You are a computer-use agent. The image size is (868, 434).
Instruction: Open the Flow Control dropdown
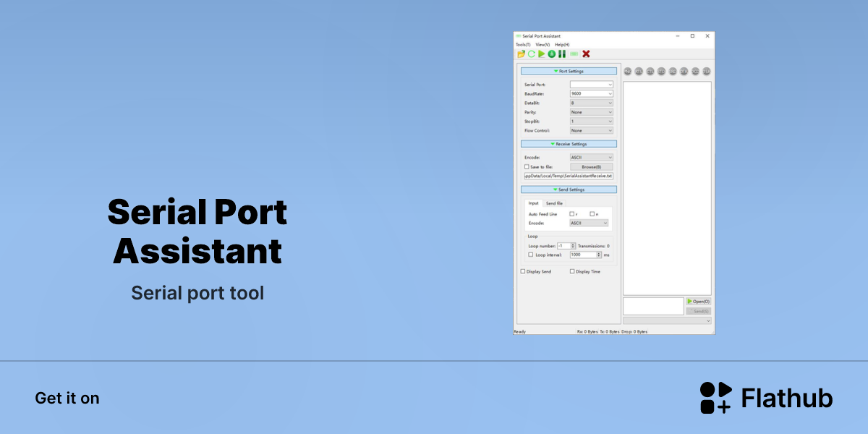pyautogui.click(x=592, y=130)
